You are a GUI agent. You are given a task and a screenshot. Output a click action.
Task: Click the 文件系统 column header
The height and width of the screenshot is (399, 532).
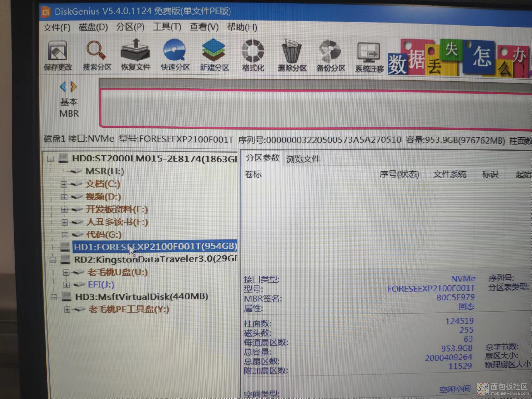click(x=449, y=174)
